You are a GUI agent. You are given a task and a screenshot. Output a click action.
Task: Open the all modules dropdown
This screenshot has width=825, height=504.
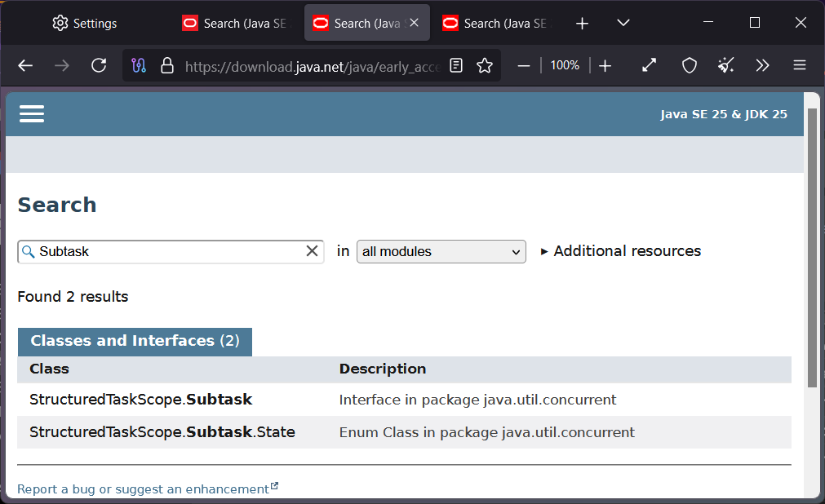pos(441,252)
